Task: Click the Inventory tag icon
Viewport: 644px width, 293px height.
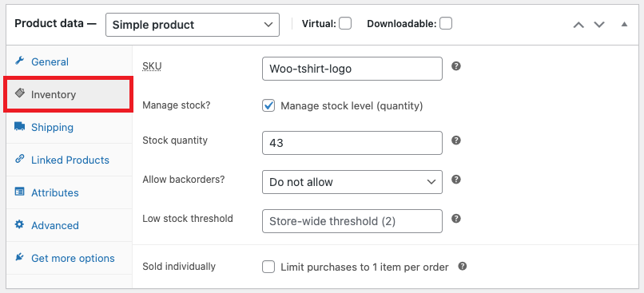Action: 19,93
